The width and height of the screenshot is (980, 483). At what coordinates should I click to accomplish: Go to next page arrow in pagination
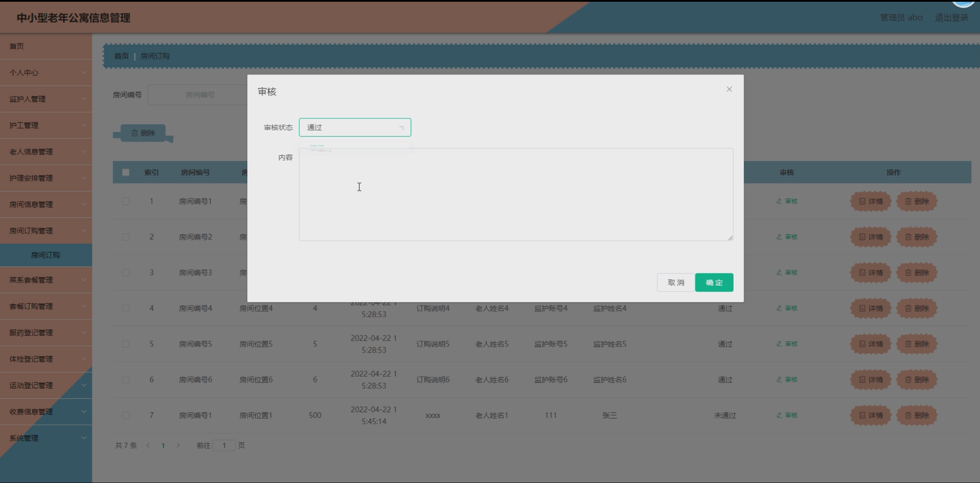[178, 445]
